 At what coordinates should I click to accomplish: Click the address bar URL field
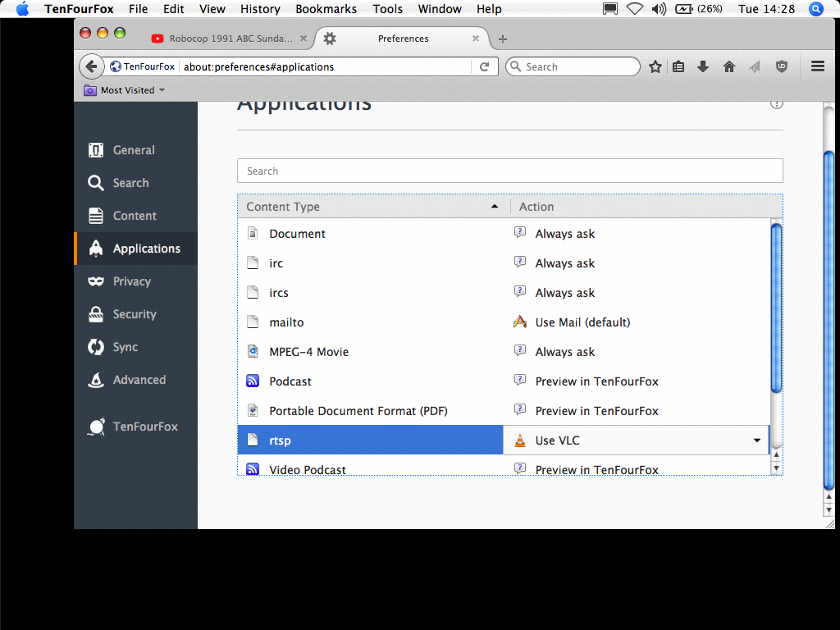click(x=325, y=66)
